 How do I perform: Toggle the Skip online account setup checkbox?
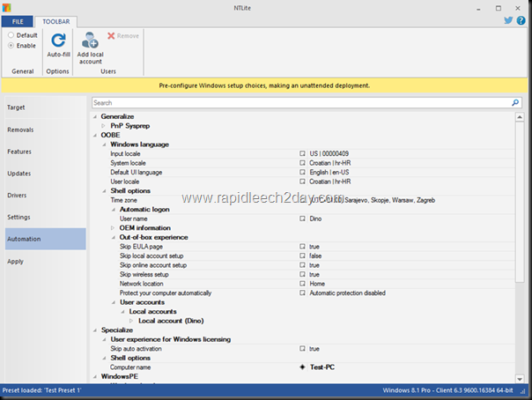[x=302, y=265]
